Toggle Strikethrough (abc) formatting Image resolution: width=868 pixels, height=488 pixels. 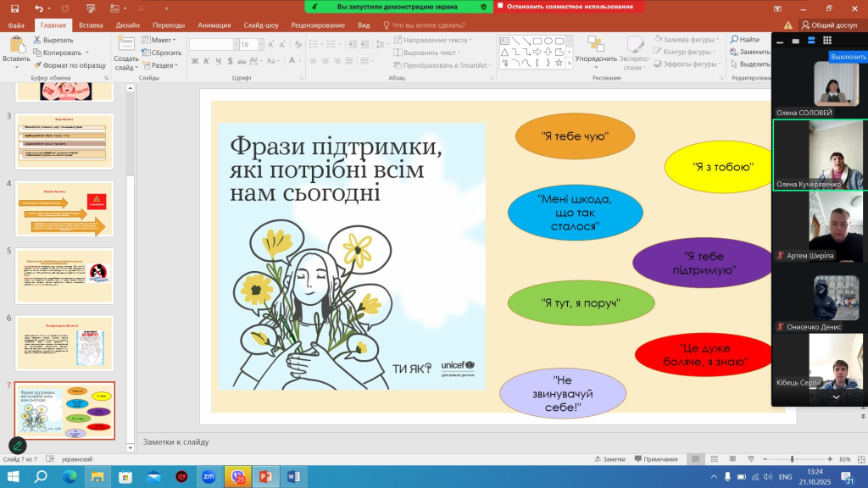(x=242, y=61)
